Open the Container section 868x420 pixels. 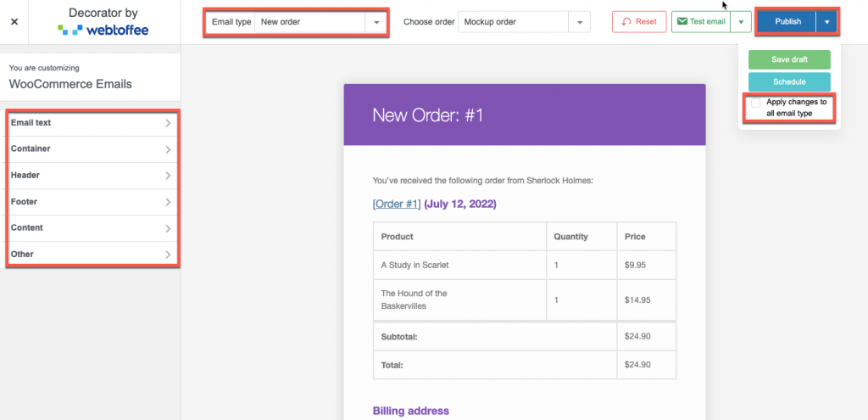pos(92,149)
